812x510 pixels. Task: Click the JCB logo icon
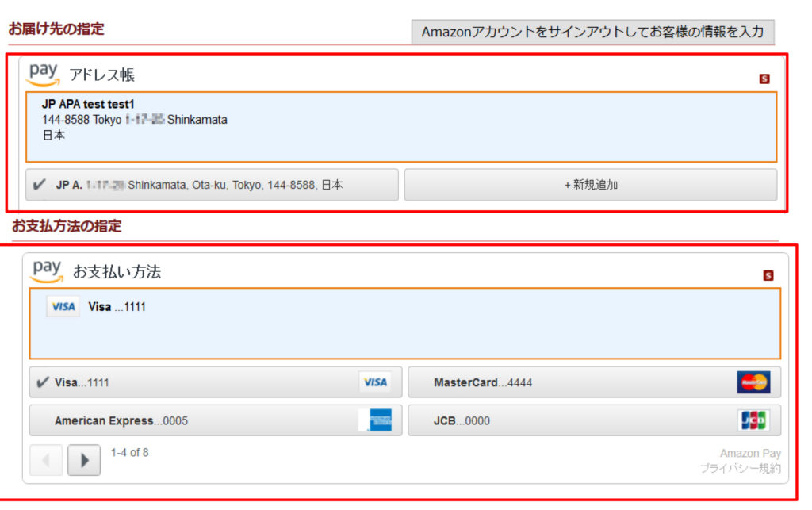(753, 420)
